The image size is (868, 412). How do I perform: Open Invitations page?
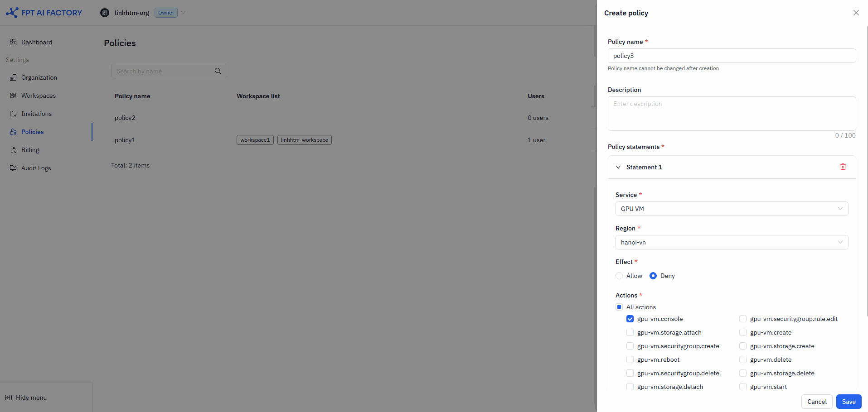[x=36, y=114]
